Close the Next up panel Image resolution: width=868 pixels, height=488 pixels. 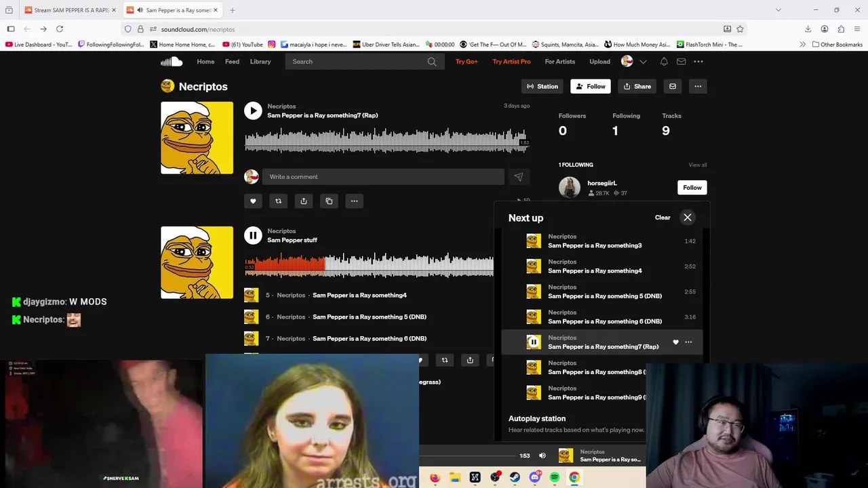[x=688, y=218]
